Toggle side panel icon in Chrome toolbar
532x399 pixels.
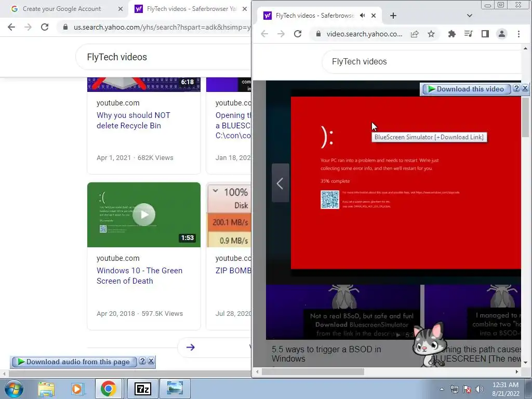[485, 34]
